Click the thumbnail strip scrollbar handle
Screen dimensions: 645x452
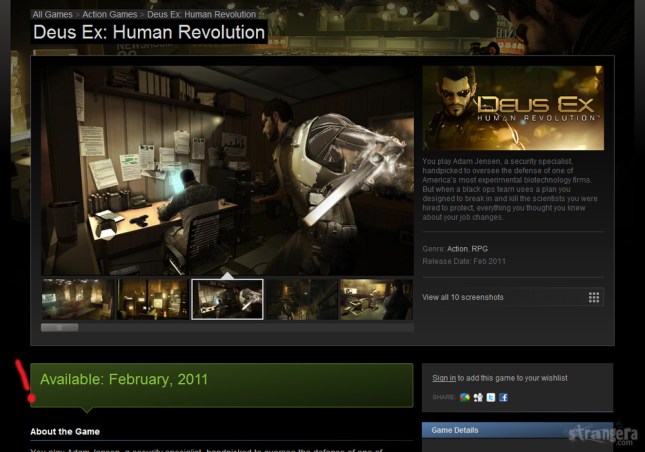click(x=60, y=327)
